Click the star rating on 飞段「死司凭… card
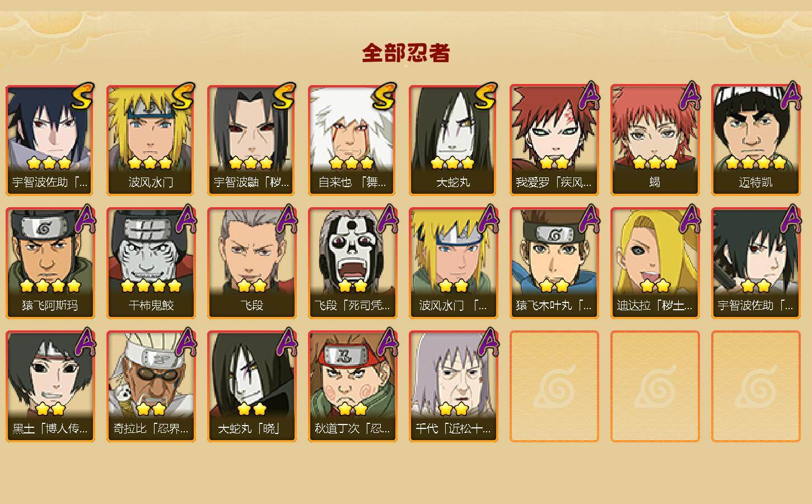812x504 pixels. (353, 286)
